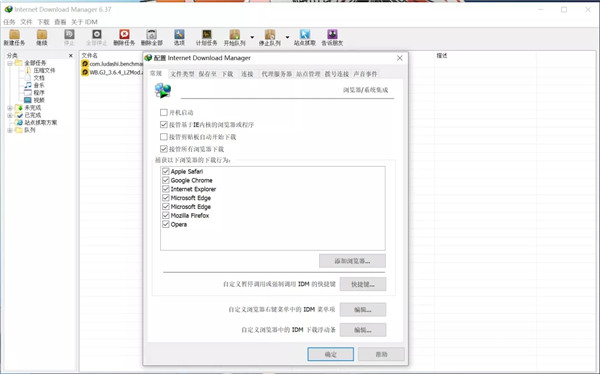The height and width of the screenshot is (374, 600).
Task: Open the 任务 menu
Action: coord(9,22)
